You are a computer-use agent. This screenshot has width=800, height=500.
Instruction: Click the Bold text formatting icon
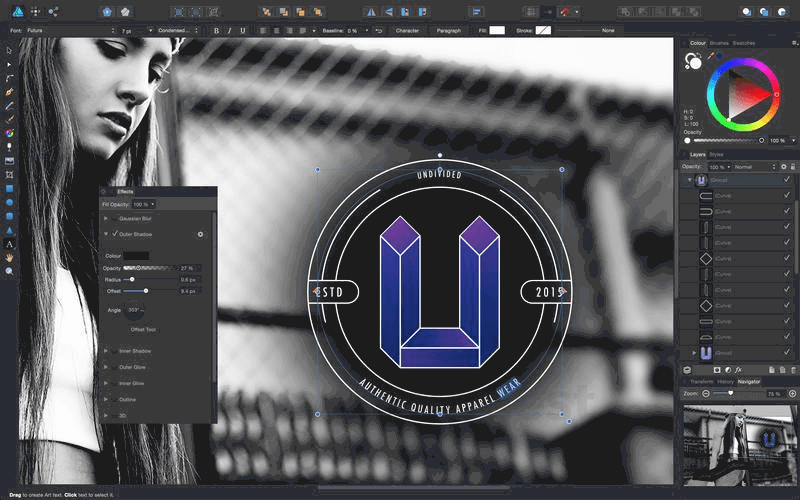coord(215,31)
